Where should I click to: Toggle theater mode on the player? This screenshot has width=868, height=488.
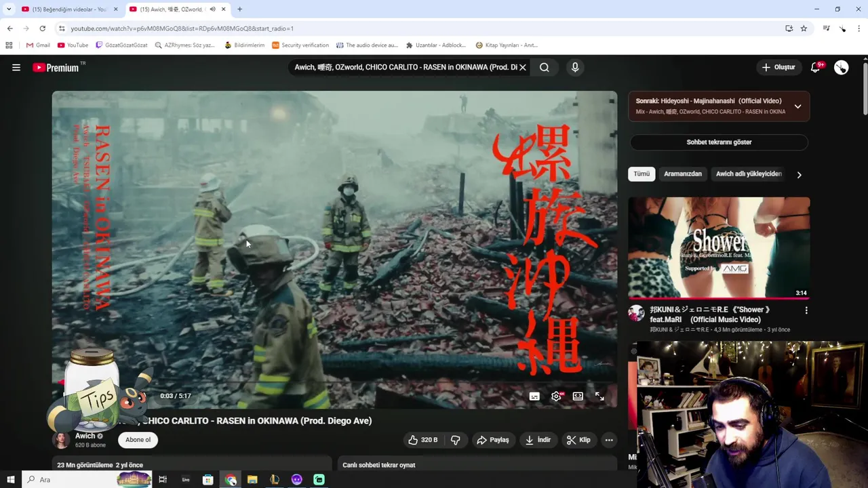tap(578, 396)
